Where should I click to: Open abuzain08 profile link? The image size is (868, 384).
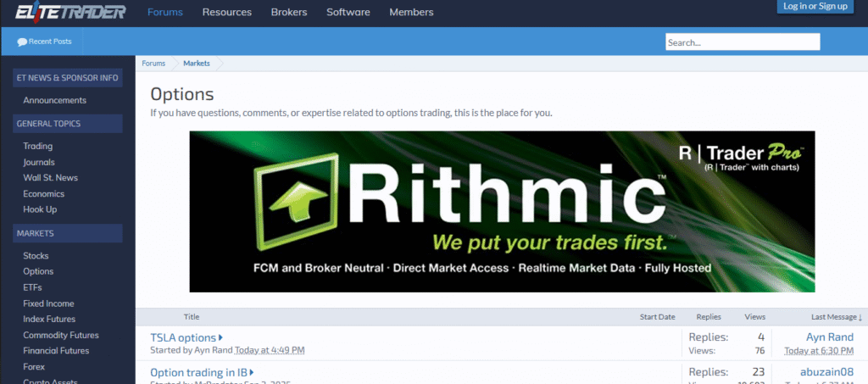(x=826, y=372)
